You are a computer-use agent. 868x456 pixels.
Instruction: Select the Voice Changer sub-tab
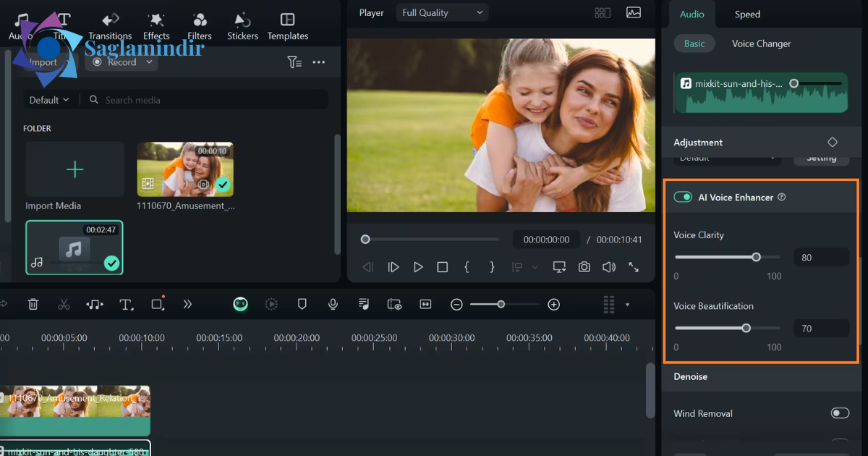coord(761,43)
